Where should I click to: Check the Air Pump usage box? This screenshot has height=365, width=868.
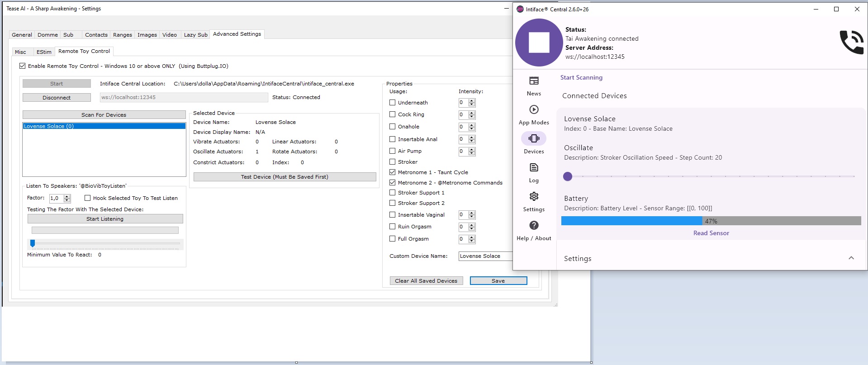pos(393,151)
